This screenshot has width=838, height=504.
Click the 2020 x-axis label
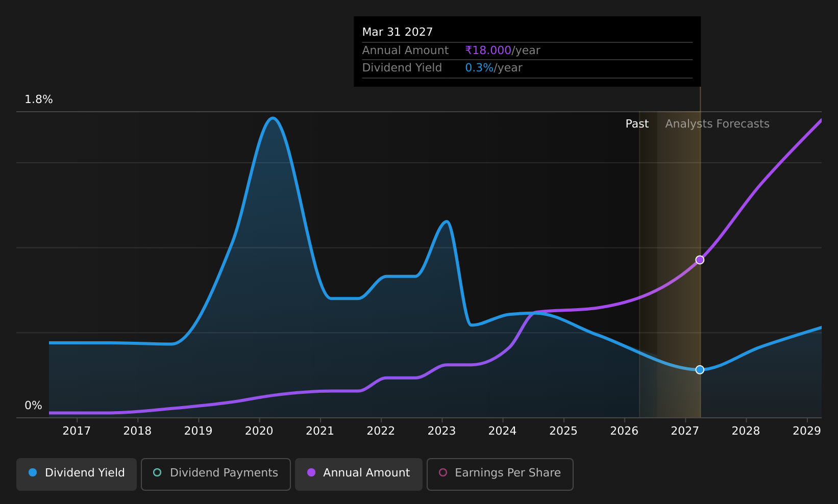point(259,431)
